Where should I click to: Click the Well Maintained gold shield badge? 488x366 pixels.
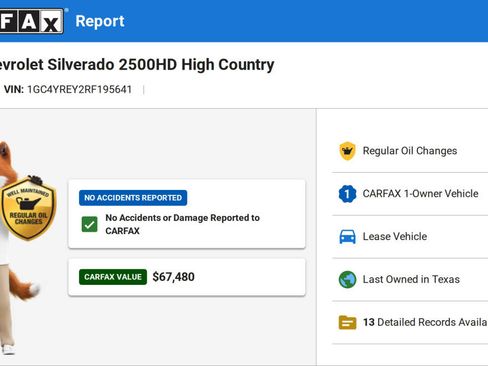pyautogui.click(x=28, y=208)
